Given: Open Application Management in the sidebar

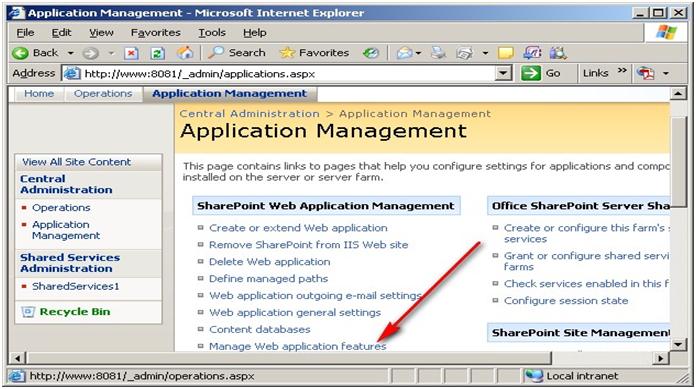Looking at the screenshot, I should tap(66, 230).
